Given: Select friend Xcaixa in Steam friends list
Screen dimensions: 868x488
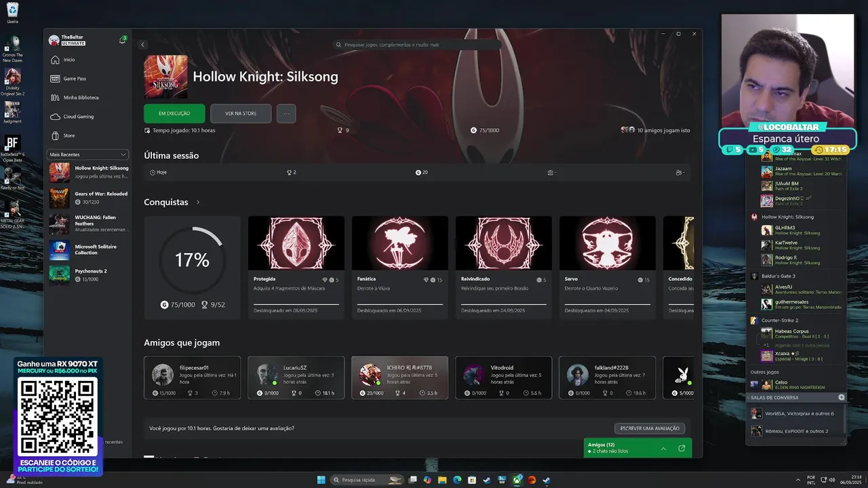Looking at the screenshot, I should pos(802,356).
